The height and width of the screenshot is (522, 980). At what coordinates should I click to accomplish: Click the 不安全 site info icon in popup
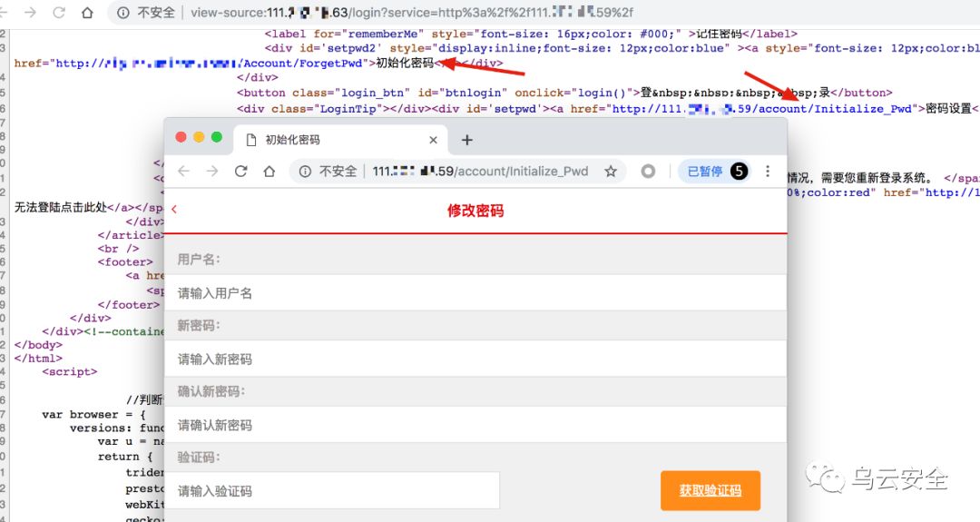(304, 172)
